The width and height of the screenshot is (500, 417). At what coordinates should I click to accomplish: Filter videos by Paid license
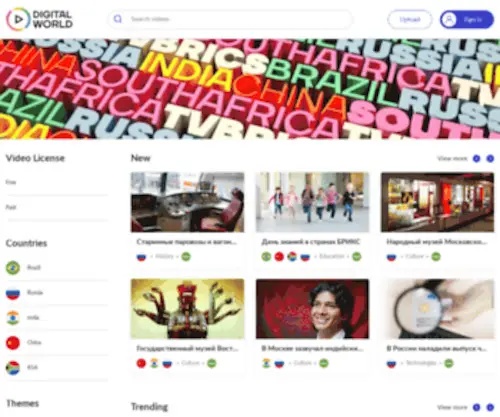pyautogui.click(x=11, y=207)
